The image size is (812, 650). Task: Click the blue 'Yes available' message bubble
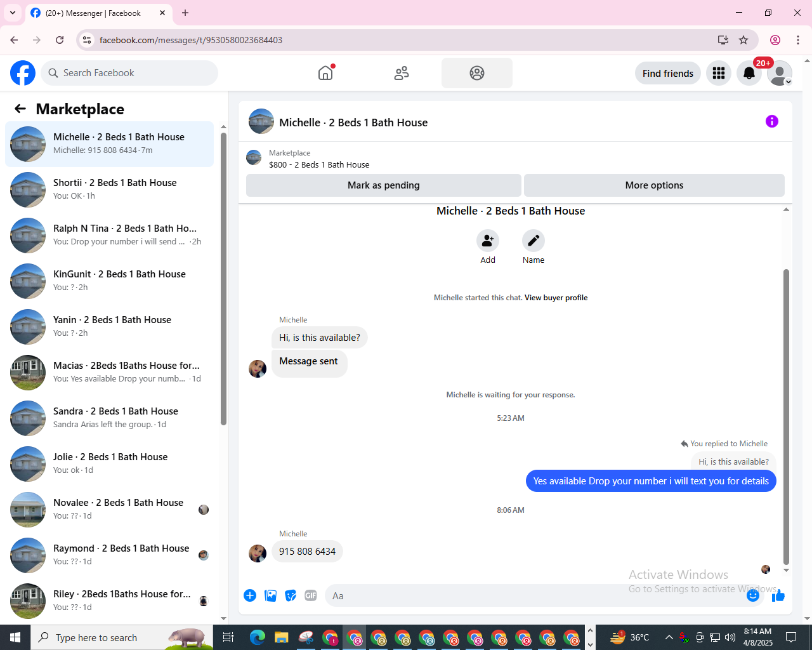pyautogui.click(x=651, y=481)
